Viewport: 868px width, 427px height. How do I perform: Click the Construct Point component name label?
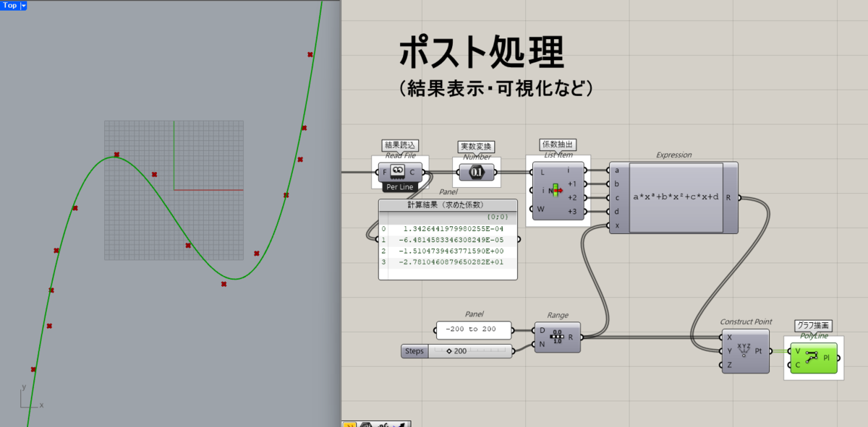[x=746, y=322]
